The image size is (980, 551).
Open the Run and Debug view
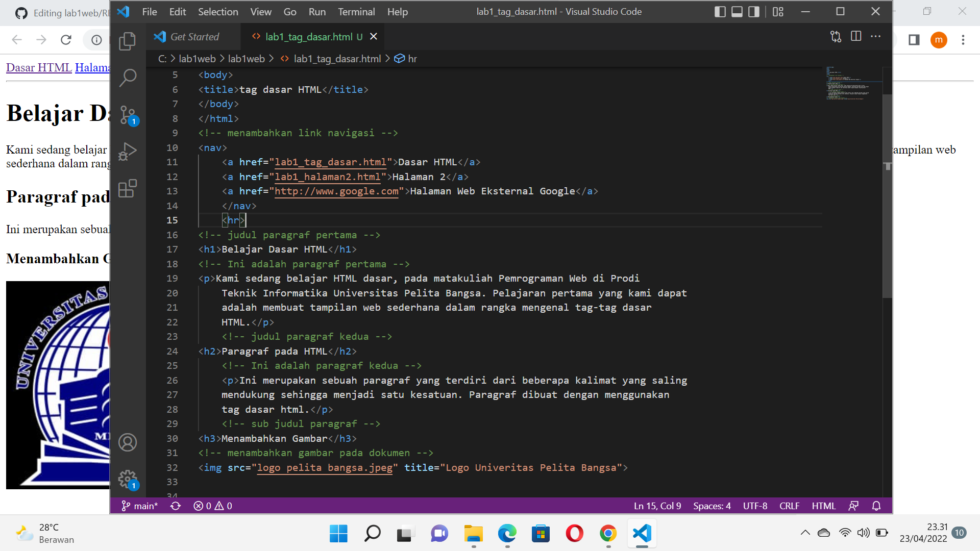pos(127,151)
